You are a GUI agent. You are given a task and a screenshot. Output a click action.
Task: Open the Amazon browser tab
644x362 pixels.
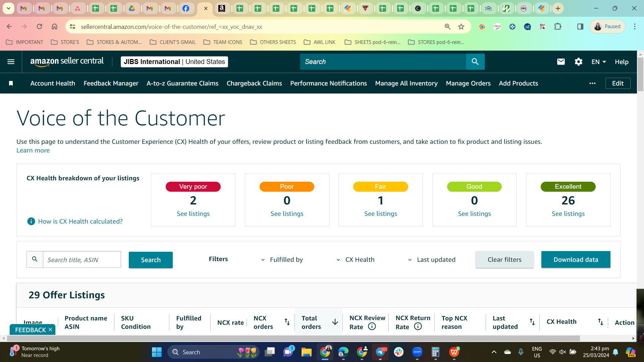[222, 8]
